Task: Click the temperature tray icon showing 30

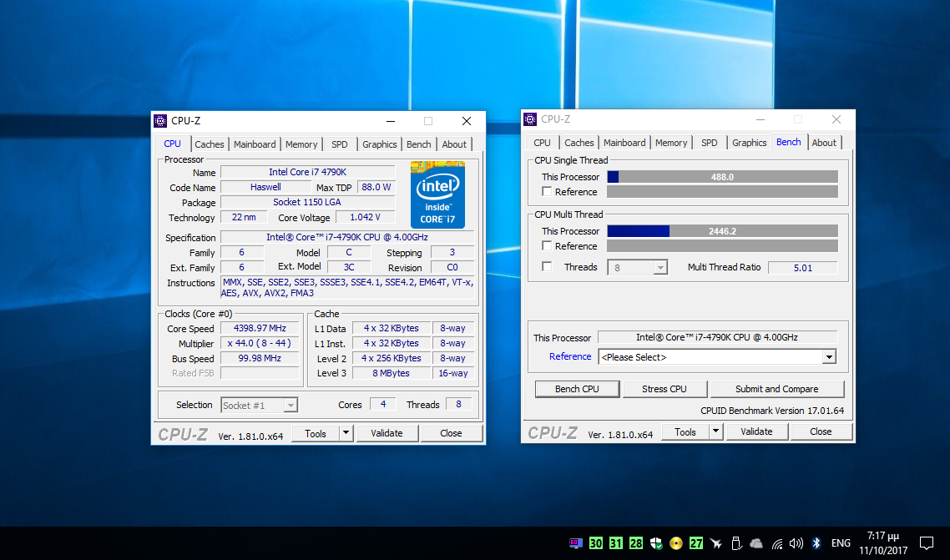Action: pos(595,543)
